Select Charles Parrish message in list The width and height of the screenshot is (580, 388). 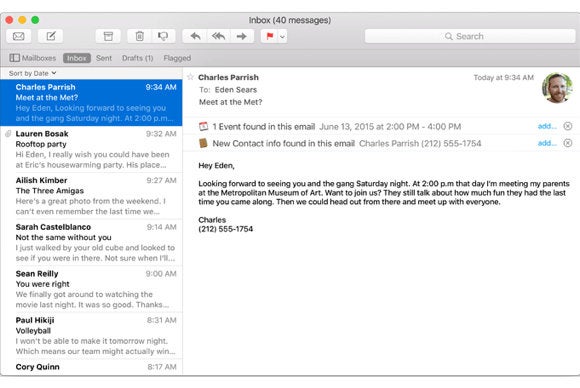91,102
